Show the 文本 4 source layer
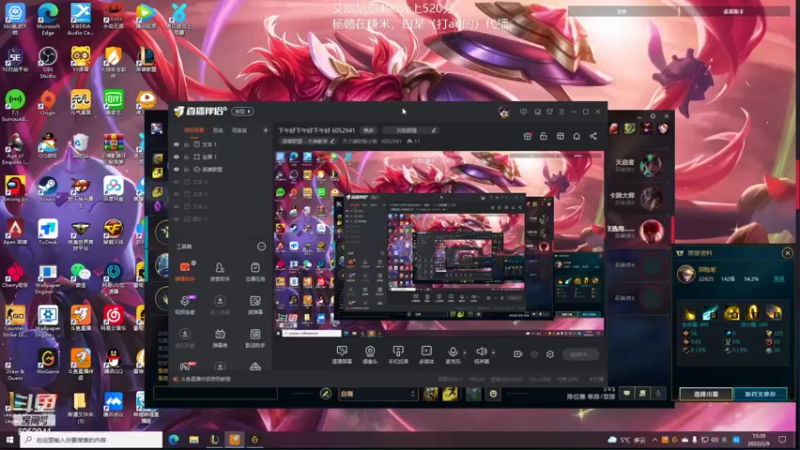The image size is (800, 450). pyautogui.click(x=177, y=182)
